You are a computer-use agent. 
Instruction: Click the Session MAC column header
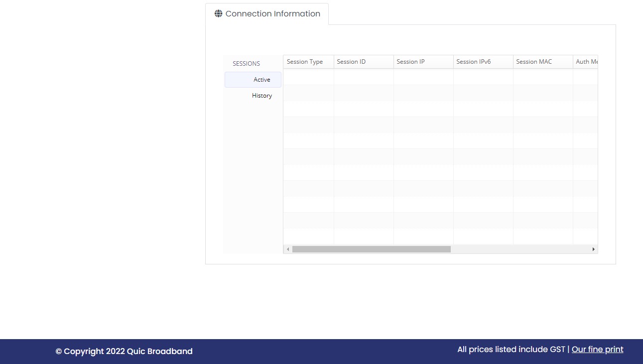pyautogui.click(x=534, y=62)
